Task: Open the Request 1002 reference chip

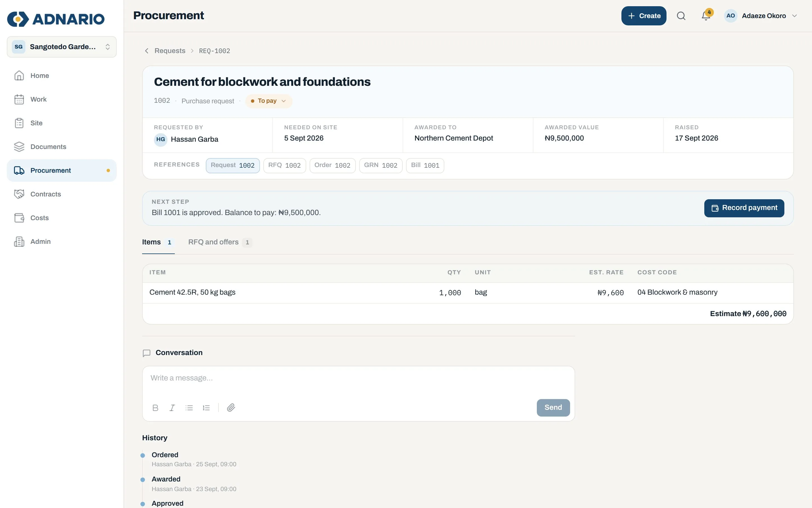Action: point(233,166)
